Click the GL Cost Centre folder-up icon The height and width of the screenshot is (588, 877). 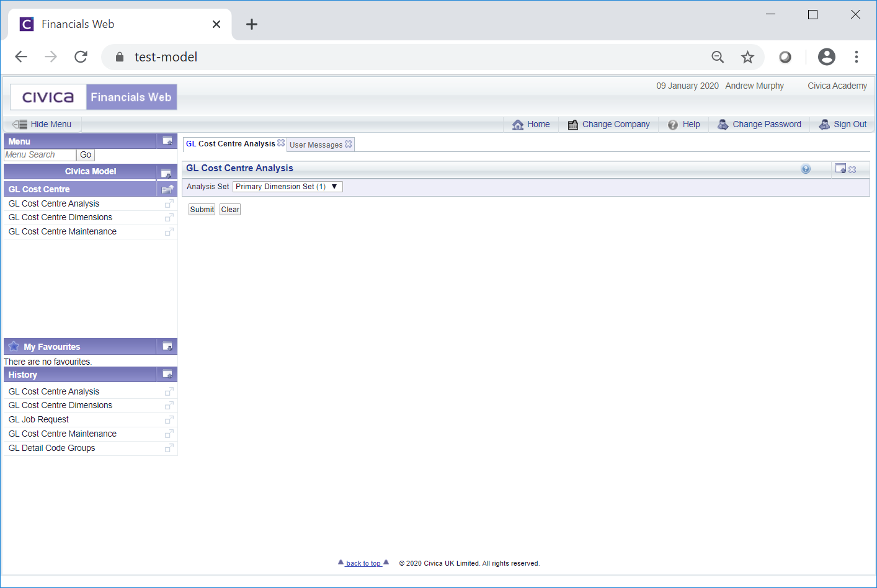[x=167, y=189]
